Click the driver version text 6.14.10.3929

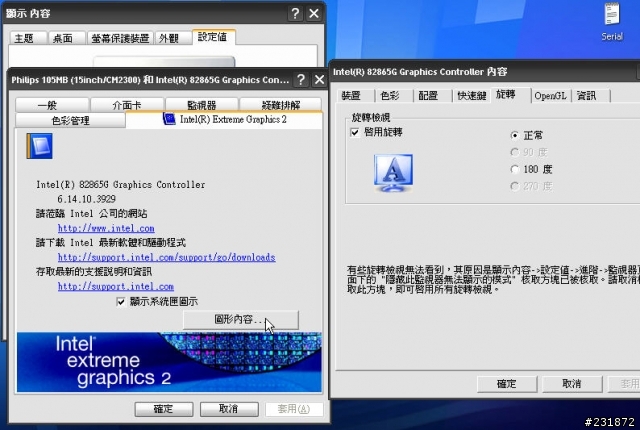click(x=87, y=199)
